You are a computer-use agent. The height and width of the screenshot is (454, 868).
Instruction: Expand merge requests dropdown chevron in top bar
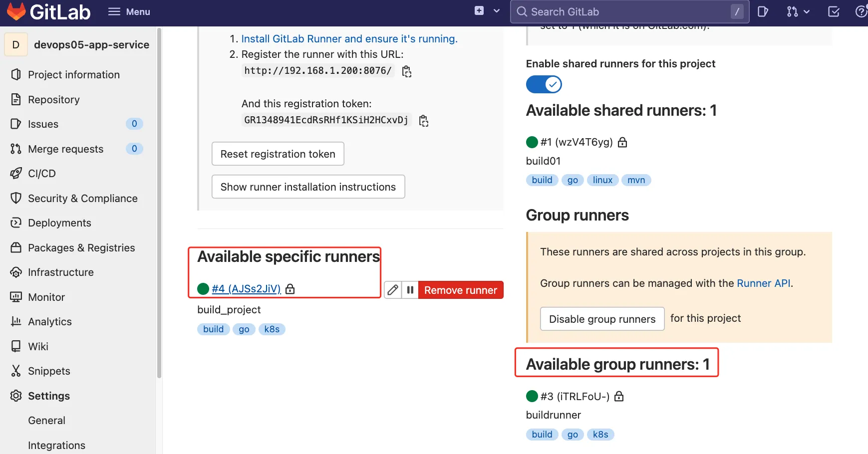(x=807, y=11)
